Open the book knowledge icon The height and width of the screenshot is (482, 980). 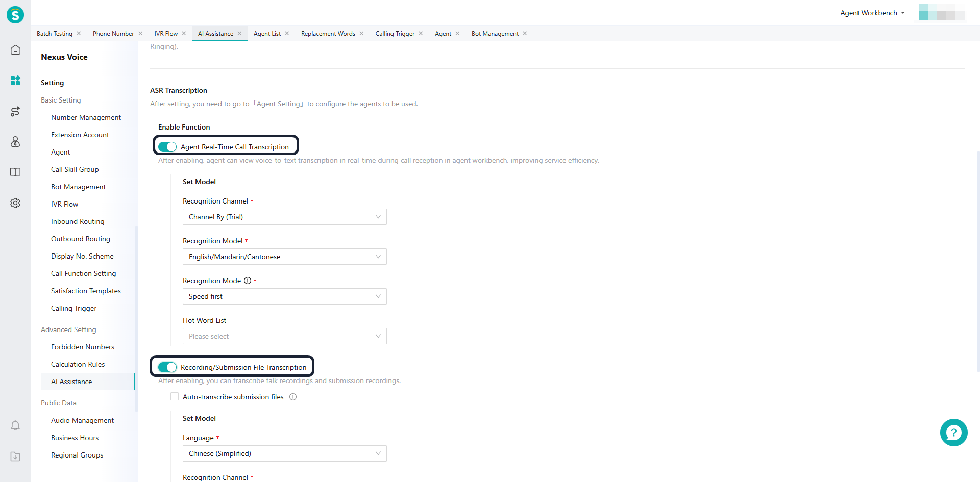[15, 172]
